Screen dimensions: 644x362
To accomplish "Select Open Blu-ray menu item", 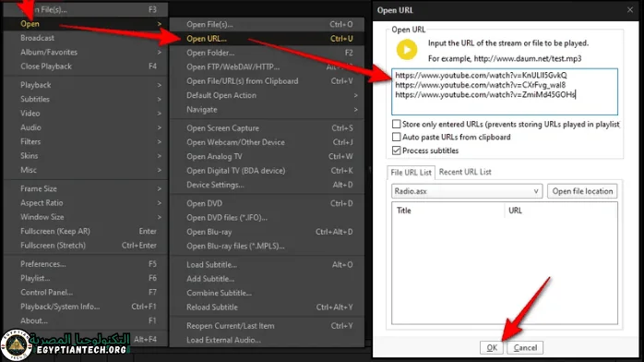I will [x=267, y=232].
